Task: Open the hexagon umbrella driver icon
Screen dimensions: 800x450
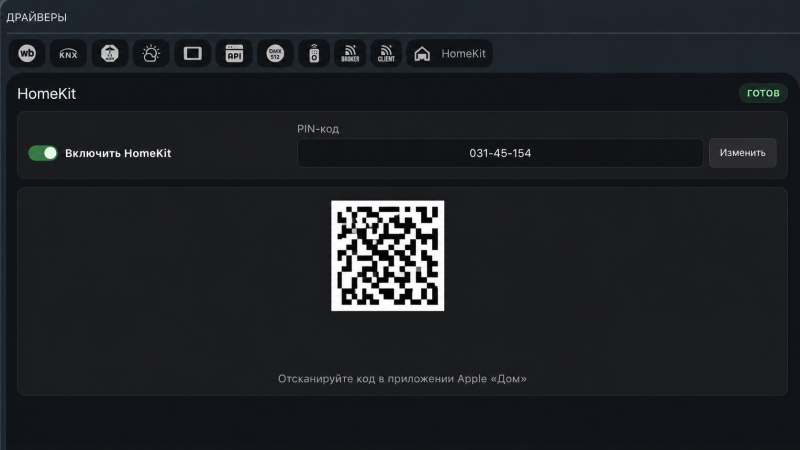Action: [110, 53]
